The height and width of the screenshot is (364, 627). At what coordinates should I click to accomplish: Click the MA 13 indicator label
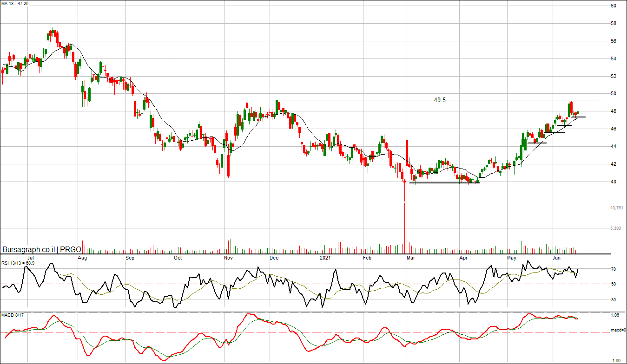pos(15,3)
